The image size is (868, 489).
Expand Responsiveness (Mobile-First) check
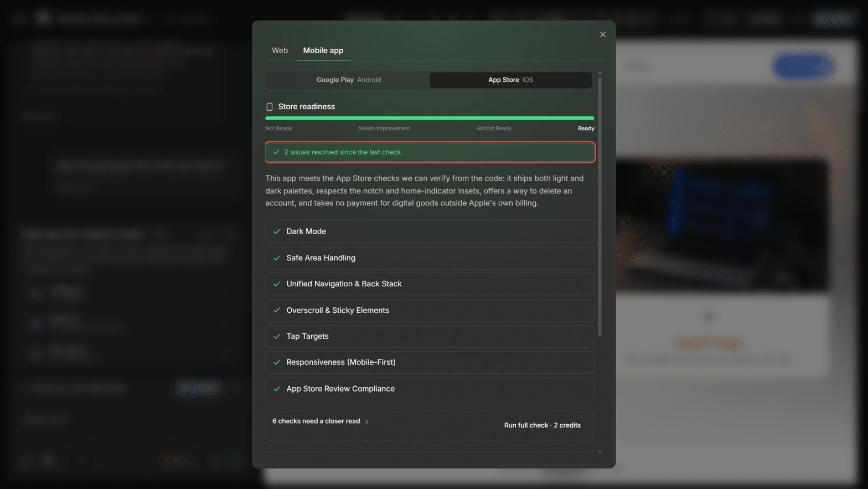pyautogui.click(x=430, y=363)
